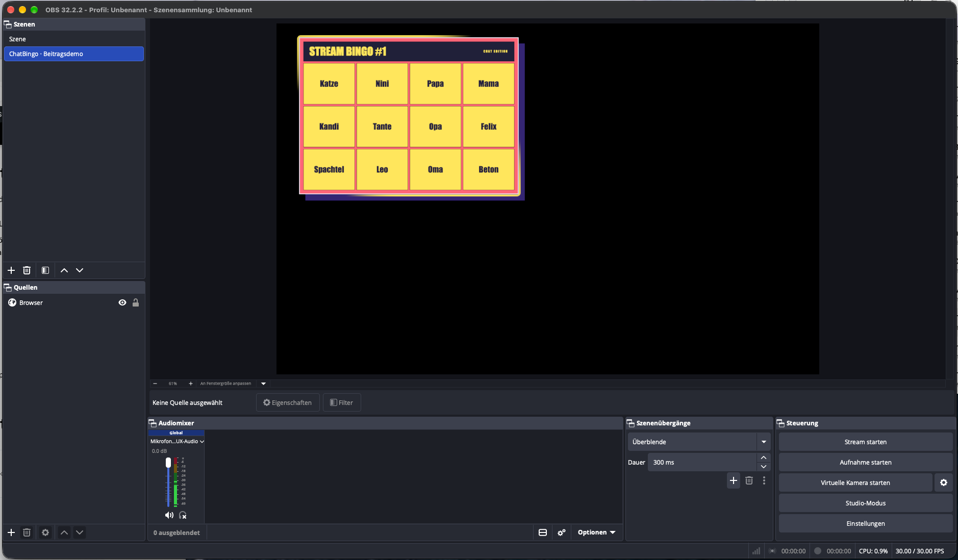Move the selected scene down
Image resolution: width=958 pixels, height=560 pixels.
click(80, 270)
